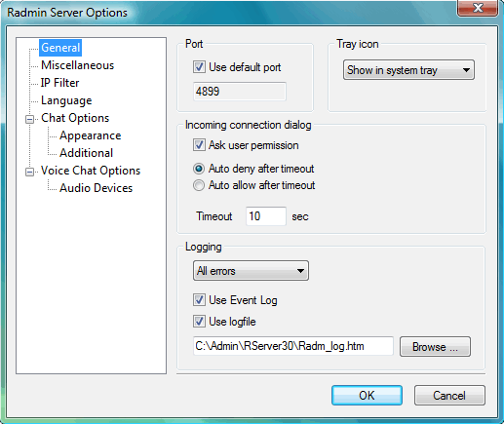Open the Miscellaneous settings page

point(77,65)
